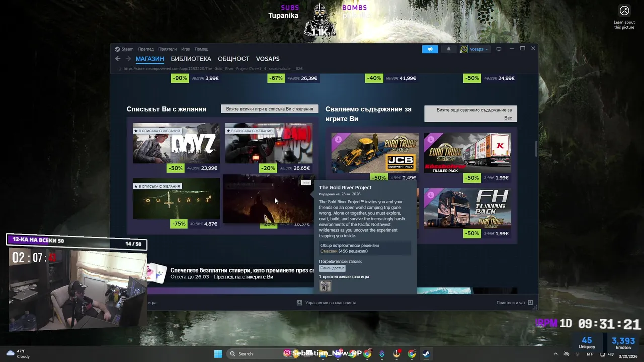Open The Gold River Project capsule
The height and width of the screenshot is (362, 644).
click(x=269, y=199)
